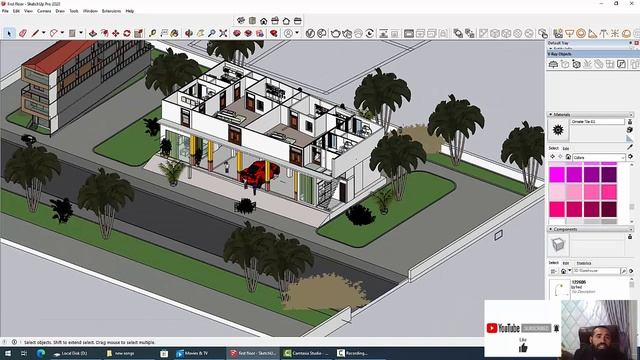Image resolution: width=640 pixels, height=360 pixels.
Task: Select the arrow Select tool
Action: pos(9,33)
